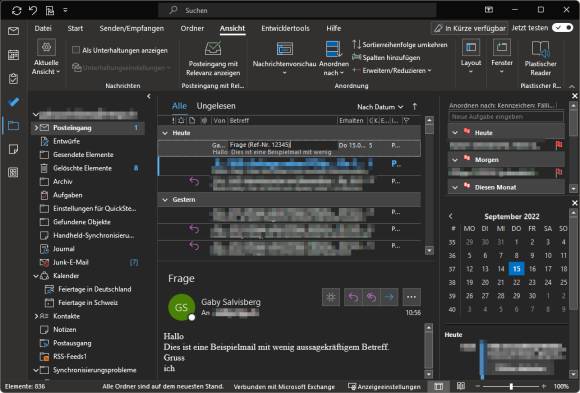Collapse the folder pane arrow
This screenshot has width=580, height=393.
(x=149, y=97)
